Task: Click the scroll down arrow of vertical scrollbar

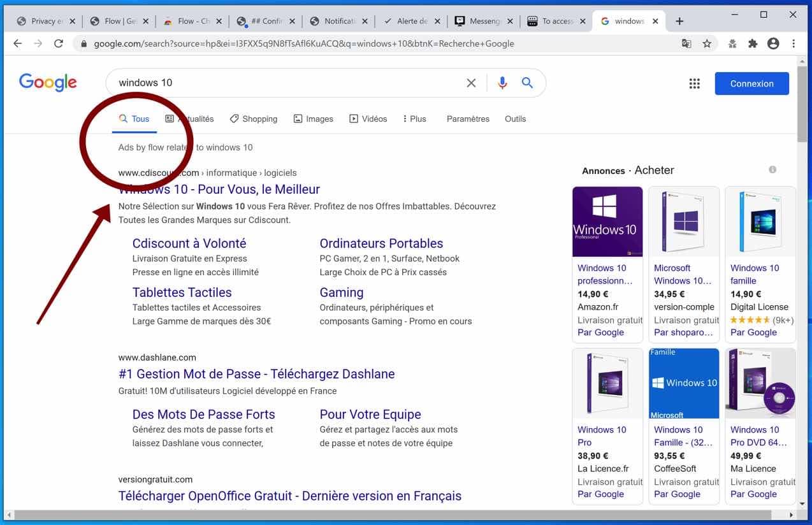Action: pos(802,503)
